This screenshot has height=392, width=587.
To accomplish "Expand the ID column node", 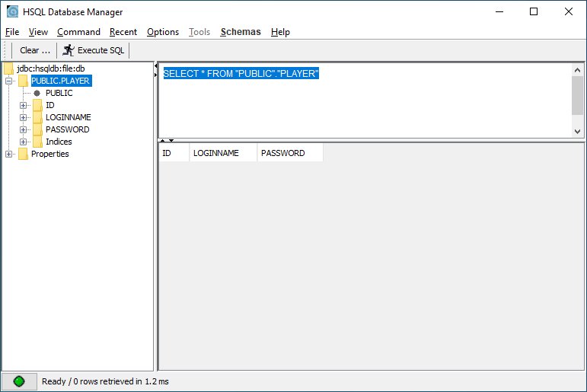I will click(x=24, y=105).
